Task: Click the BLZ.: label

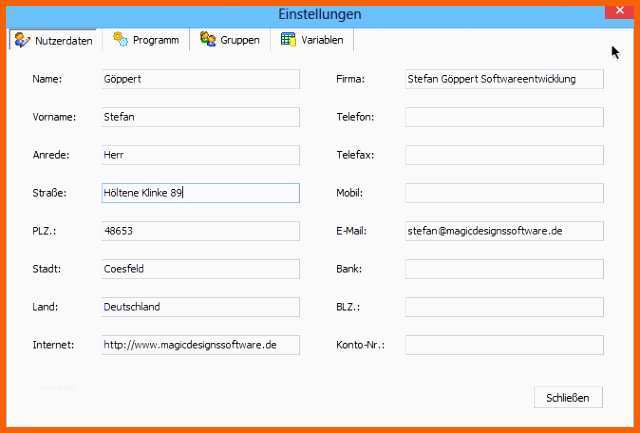Action: coord(348,307)
